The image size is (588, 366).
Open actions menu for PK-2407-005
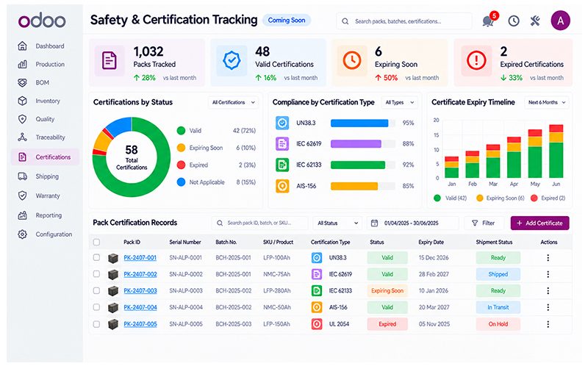coord(548,324)
